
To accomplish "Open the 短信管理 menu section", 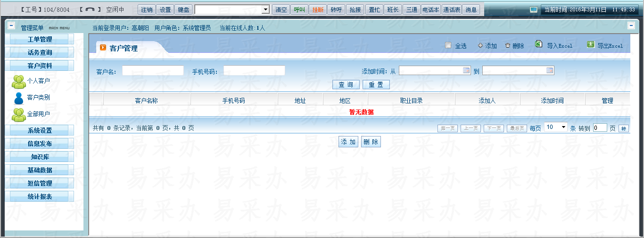I will 40,183.
